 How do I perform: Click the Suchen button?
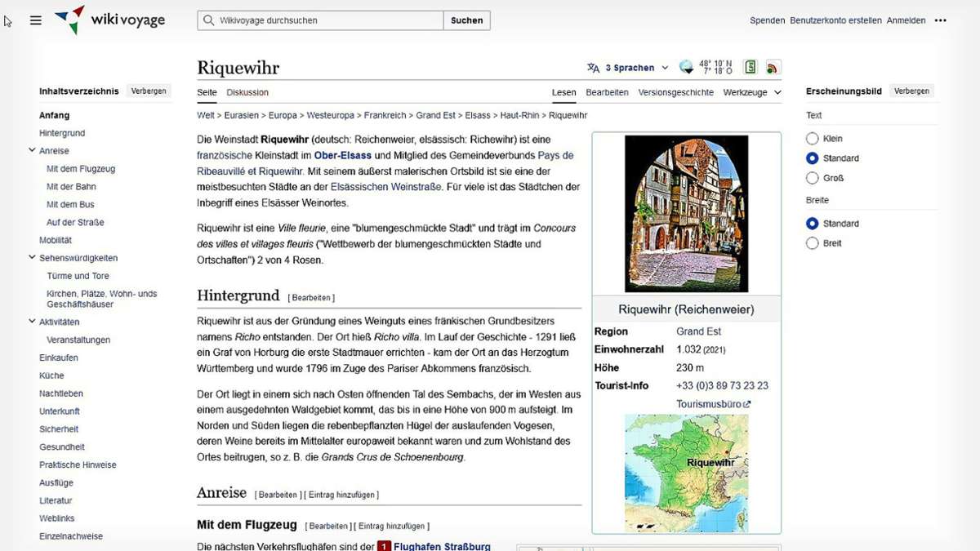click(x=467, y=20)
